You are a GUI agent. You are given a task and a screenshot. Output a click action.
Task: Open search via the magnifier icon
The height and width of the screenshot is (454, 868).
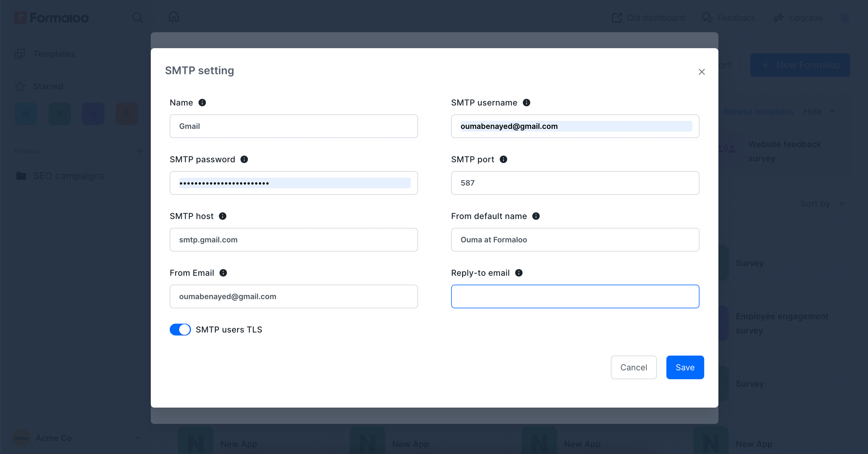(137, 17)
